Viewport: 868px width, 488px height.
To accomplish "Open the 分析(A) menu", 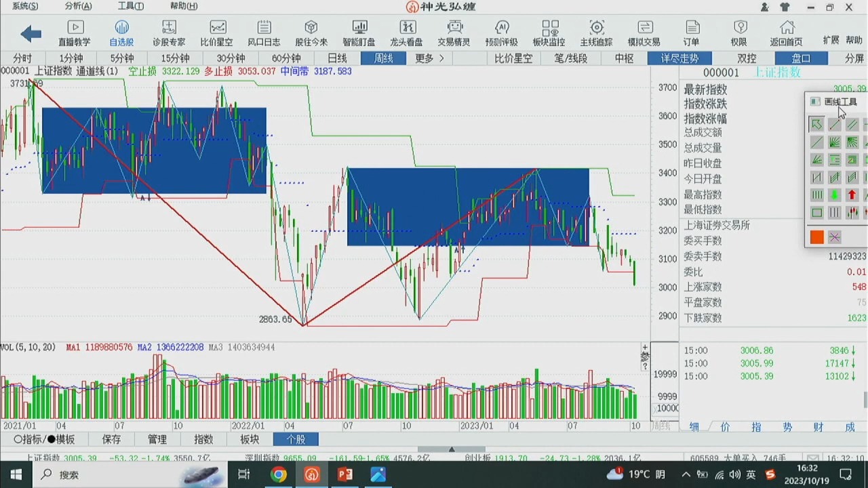I will 78,6.
